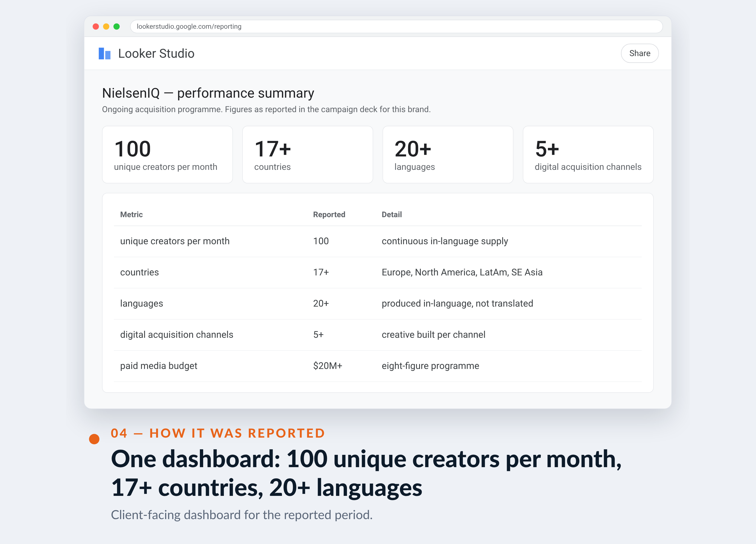Click the reported value 5+ in table
The image size is (756, 544).
pyautogui.click(x=318, y=334)
